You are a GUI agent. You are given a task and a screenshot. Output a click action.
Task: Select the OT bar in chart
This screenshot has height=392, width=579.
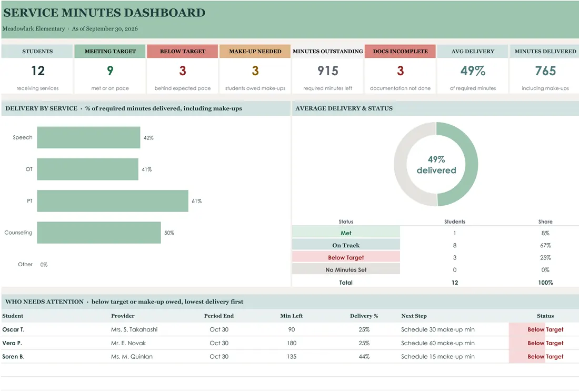coord(87,169)
